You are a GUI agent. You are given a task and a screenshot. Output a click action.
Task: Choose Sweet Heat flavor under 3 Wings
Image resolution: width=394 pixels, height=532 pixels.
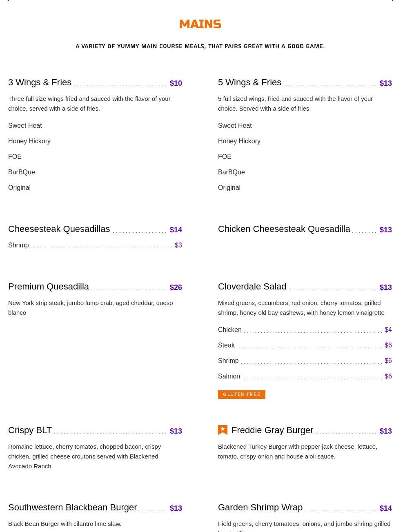pyautogui.click(x=25, y=126)
